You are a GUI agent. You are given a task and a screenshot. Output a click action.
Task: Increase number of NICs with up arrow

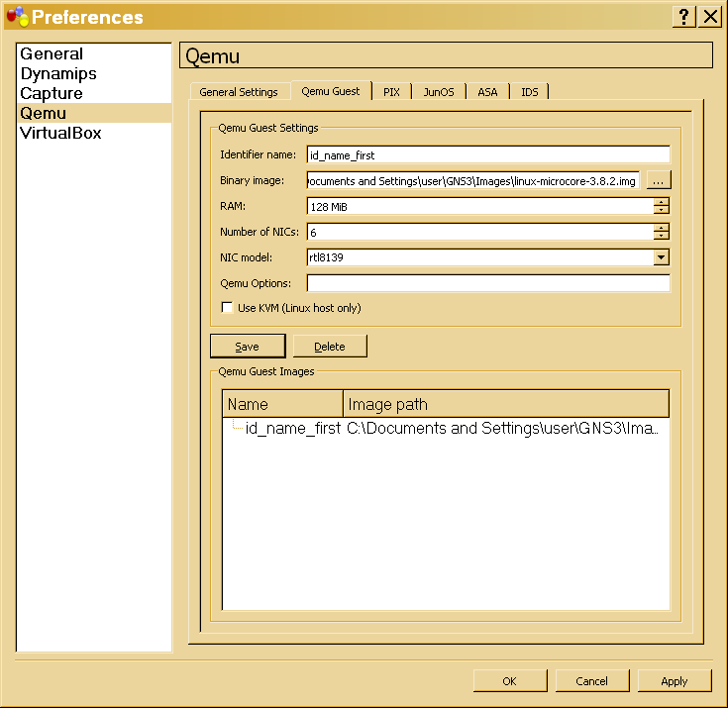662,228
